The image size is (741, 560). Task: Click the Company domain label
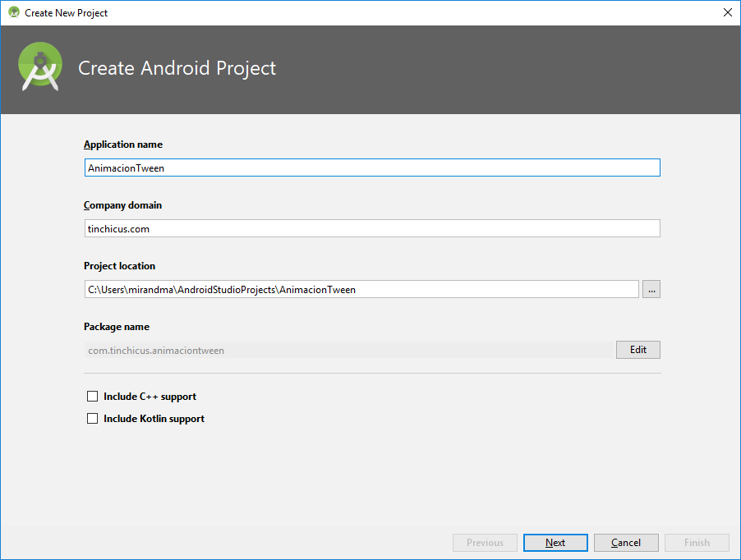tap(122, 204)
